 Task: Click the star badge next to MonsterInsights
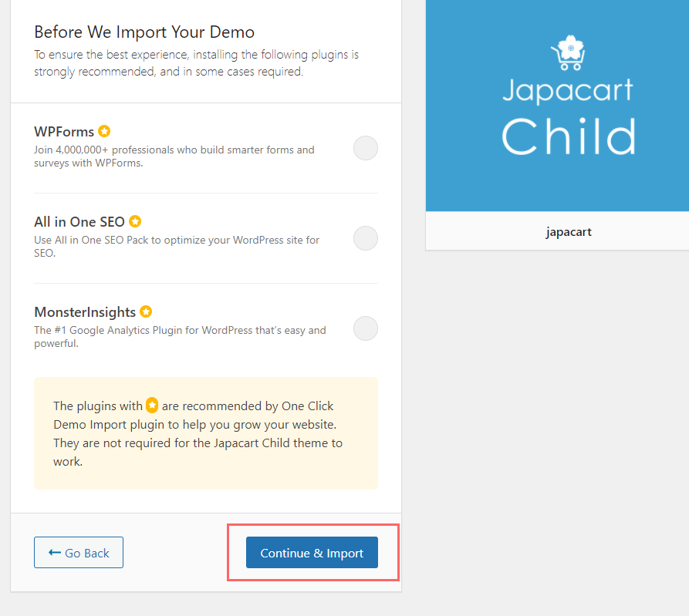(x=146, y=311)
